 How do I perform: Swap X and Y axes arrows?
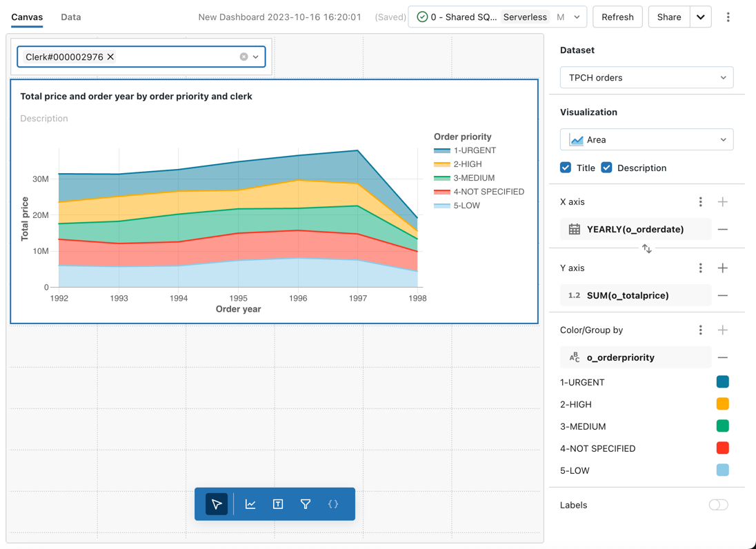click(x=646, y=248)
